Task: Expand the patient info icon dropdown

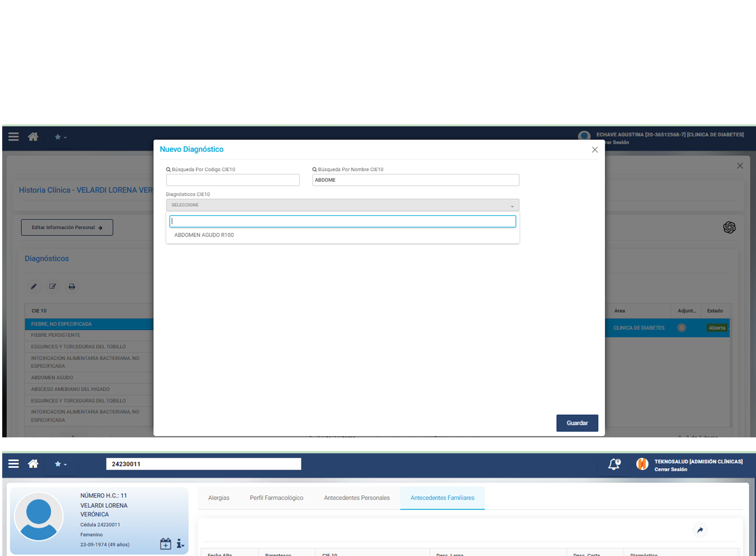Action: click(180, 544)
